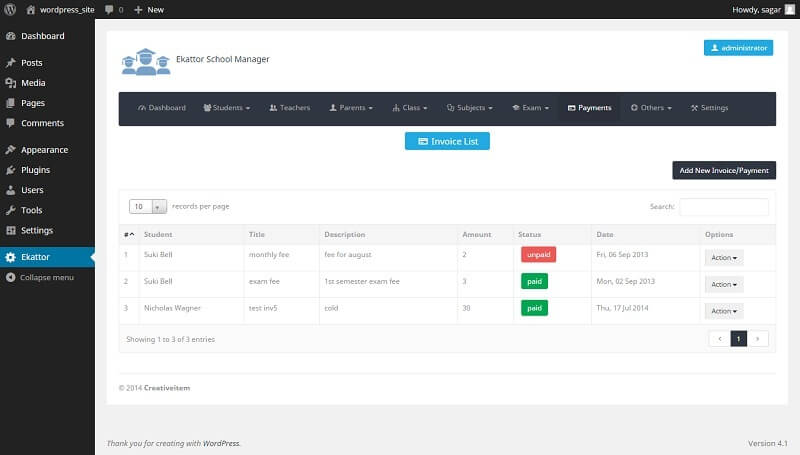The height and width of the screenshot is (455, 800).
Task: Open the Posts menu in sidebar
Action: [32, 63]
